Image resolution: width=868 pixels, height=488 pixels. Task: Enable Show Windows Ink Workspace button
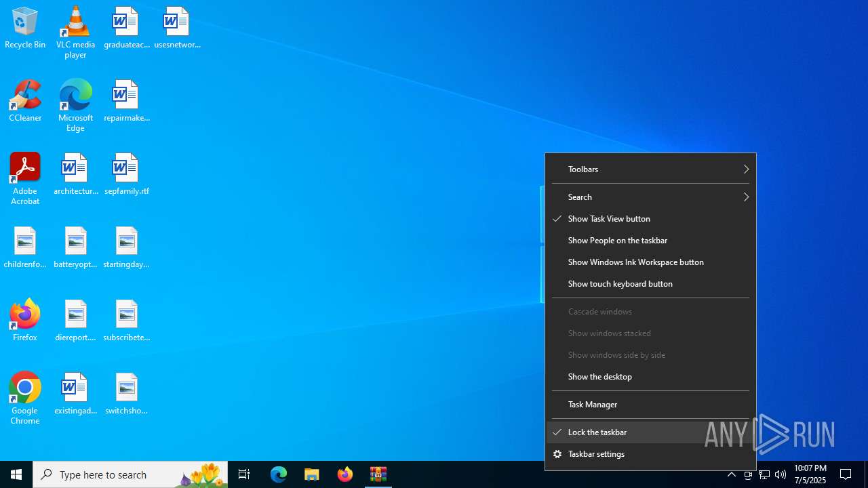[x=651, y=262]
